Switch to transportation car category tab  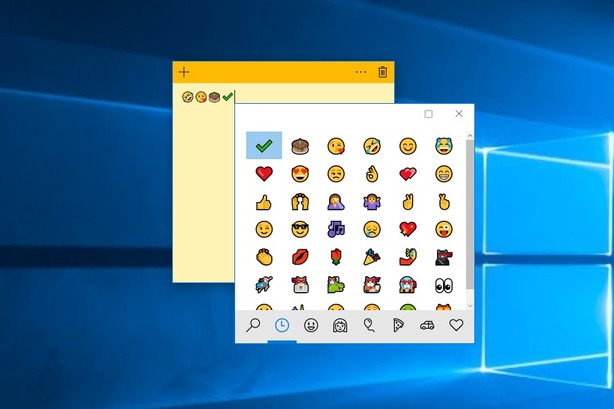[x=427, y=325]
